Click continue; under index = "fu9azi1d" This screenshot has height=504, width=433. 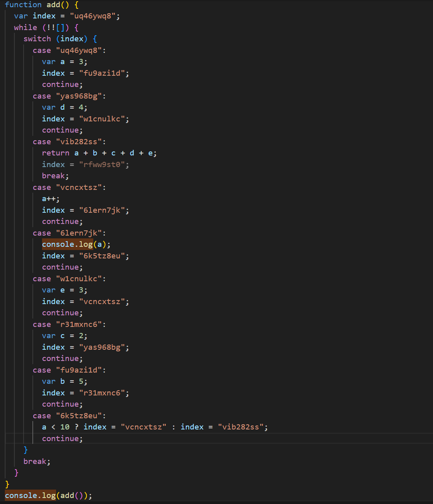[x=62, y=85]
